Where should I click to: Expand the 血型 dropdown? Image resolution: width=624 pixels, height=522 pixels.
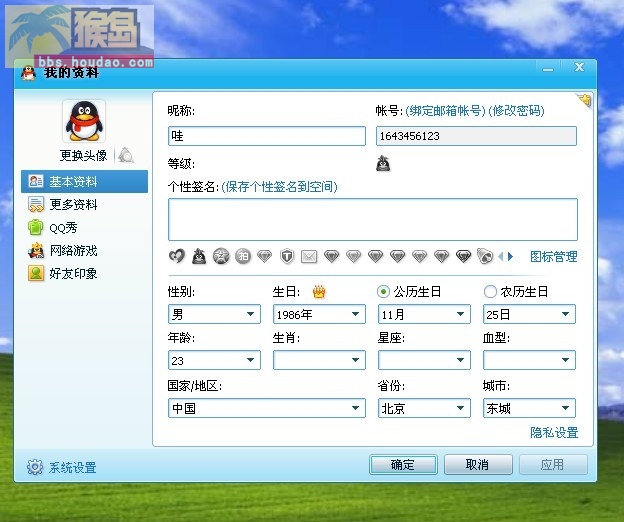[529, 360]
